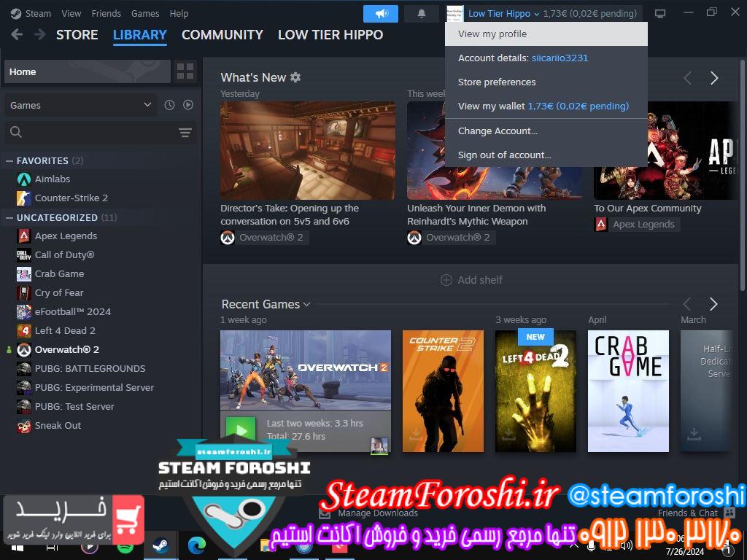Click the announcements megaphone icon
This screenshot has height=560, width=747.
tap(381, 14)
